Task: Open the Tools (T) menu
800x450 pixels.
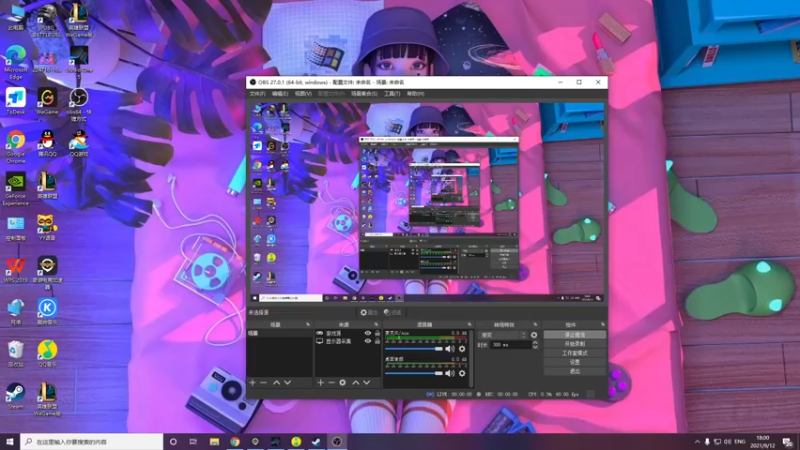Action: pyautogui.click(x=392, y=94)
